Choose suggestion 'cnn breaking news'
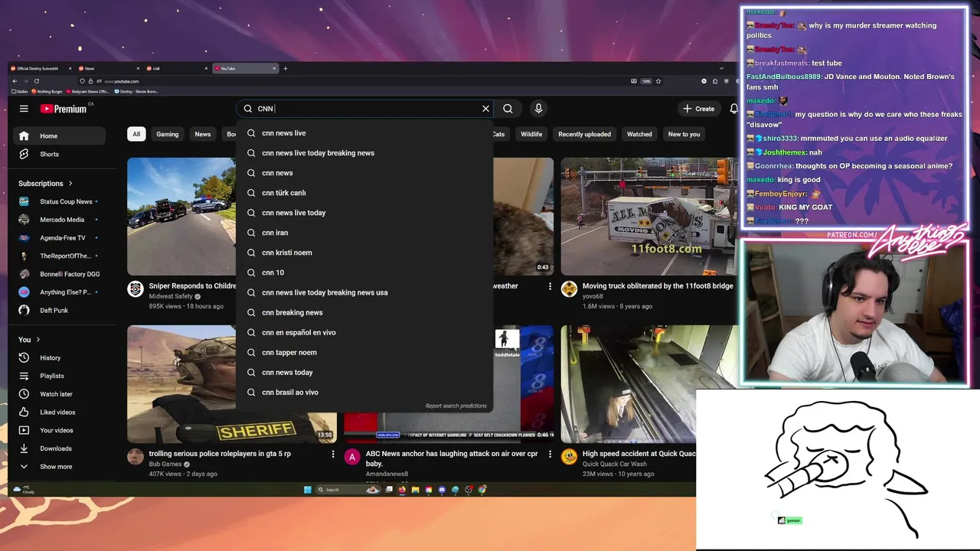The width and height of the screenshot is (980, 551). (364, 312)
